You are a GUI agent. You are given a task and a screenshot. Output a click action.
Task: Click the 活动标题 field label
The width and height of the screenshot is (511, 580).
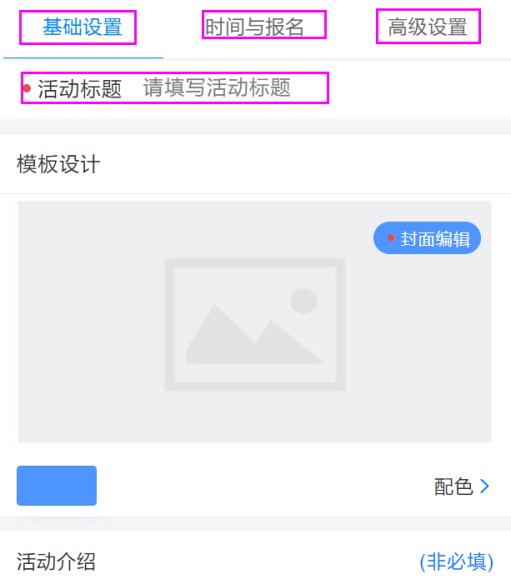[80, 89]
